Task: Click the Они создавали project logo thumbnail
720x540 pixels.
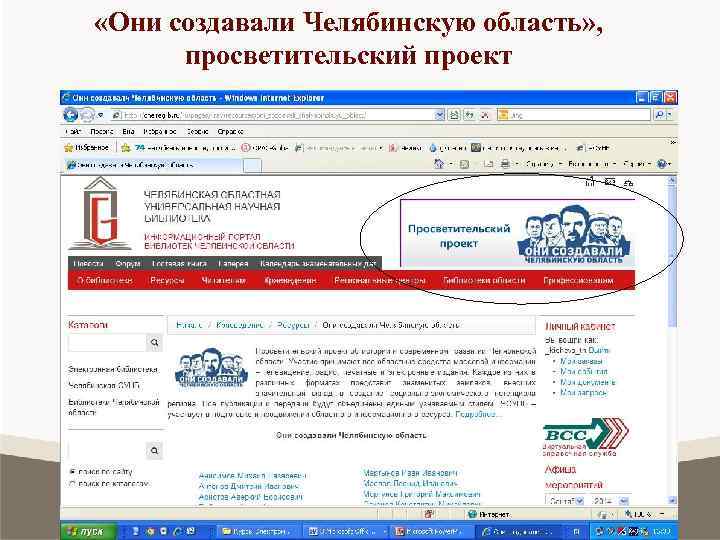Action: [x=211, y=368]
